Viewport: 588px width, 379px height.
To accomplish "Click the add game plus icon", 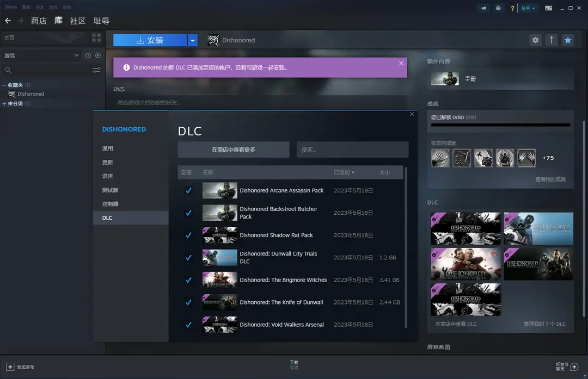I will pos(10,367).
